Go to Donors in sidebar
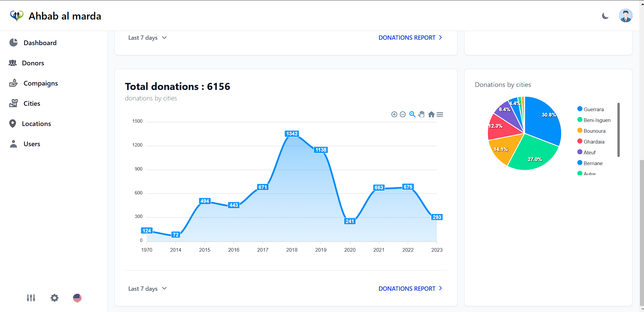Image resolution: width=644 pixels, height=312 pixels. (33, 63)
